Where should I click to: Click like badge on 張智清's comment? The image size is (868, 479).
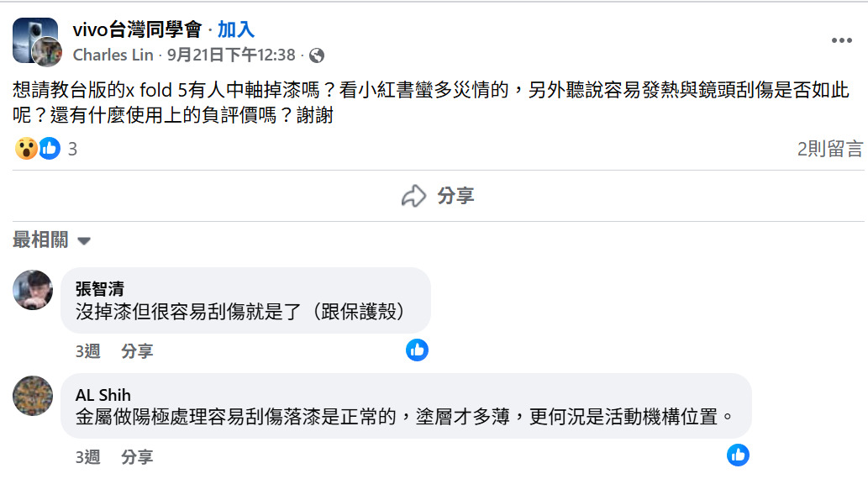[417, 350]
